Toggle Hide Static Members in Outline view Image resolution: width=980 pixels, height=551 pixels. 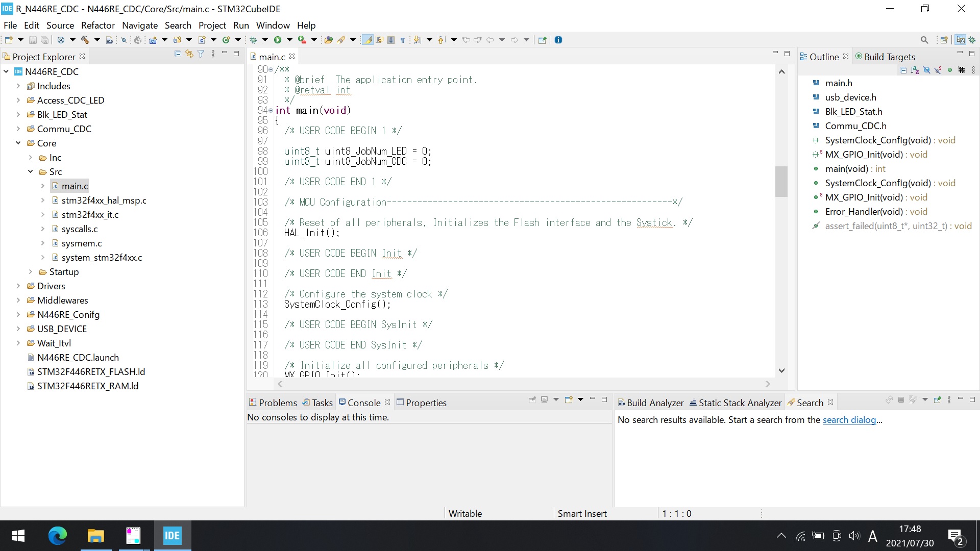[938, 70]
